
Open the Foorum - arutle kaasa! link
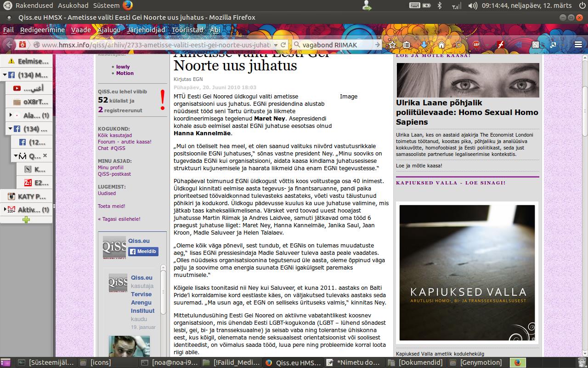click(x=124, y=142)
